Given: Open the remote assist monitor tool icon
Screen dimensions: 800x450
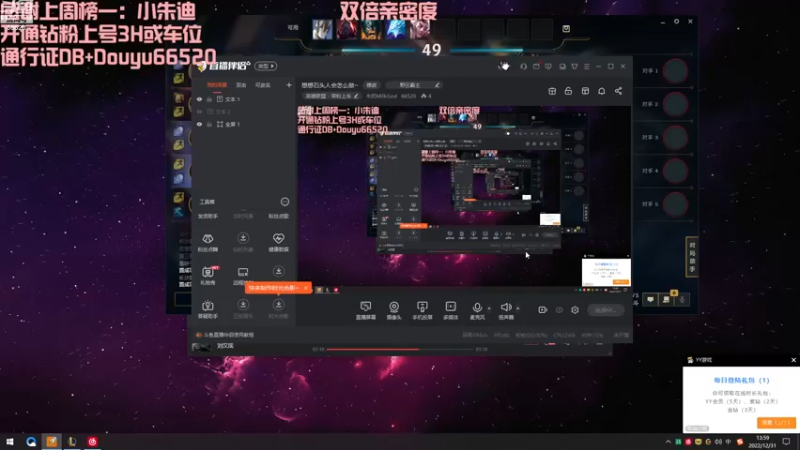Looking at the screenshot, I should click(243, 274).
